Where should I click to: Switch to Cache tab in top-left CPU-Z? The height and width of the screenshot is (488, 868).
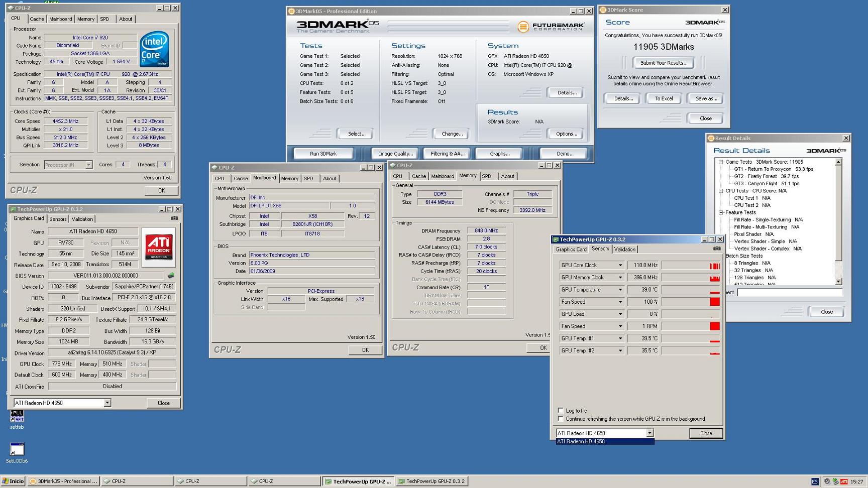37,19
